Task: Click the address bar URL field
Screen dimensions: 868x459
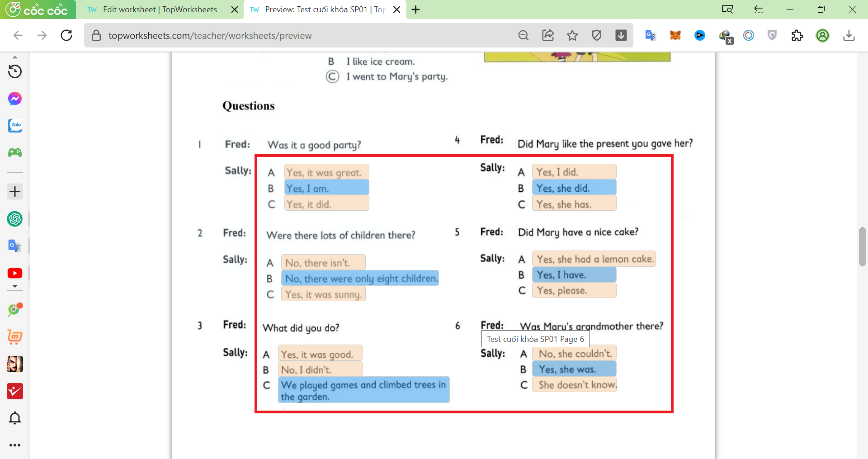Action: (298, 35)
